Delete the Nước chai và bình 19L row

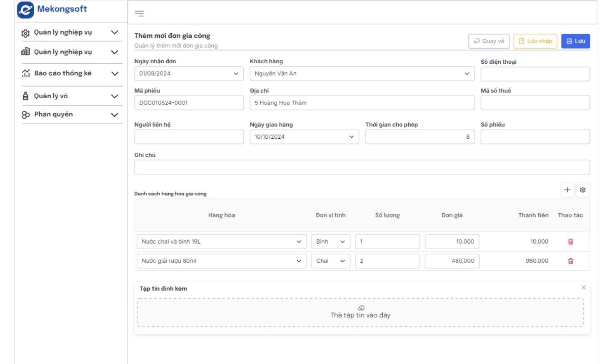point(570,242)
